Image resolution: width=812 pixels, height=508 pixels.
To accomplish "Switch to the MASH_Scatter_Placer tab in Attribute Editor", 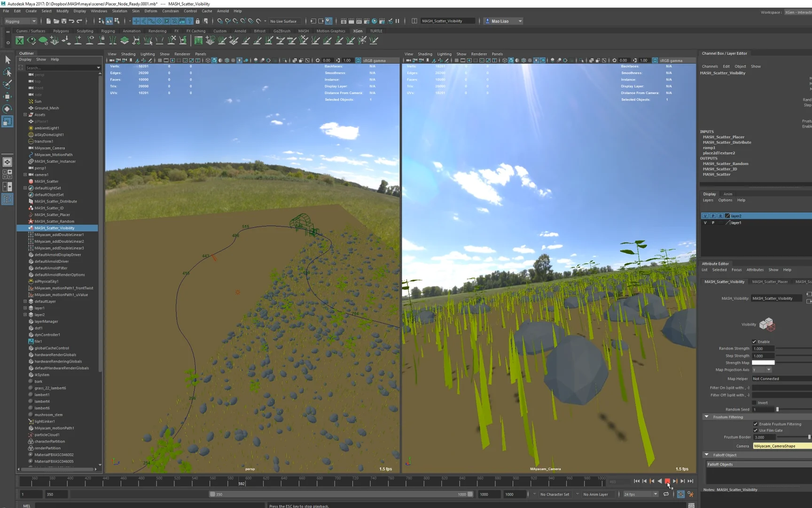I will tap(771, 281).
